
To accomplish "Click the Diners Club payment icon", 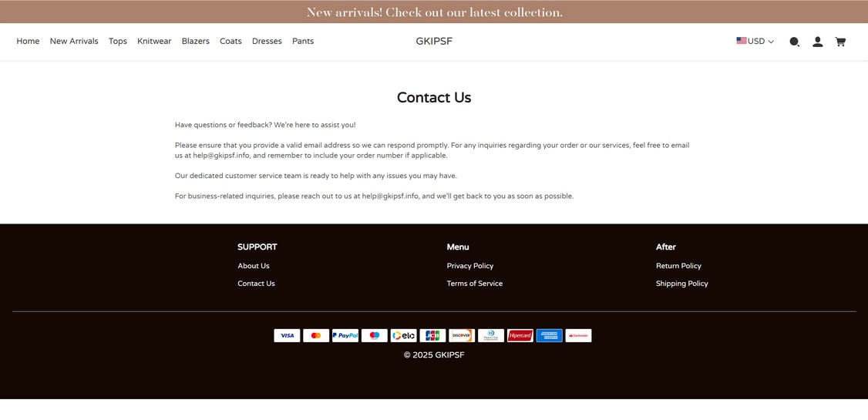I will (491, 335).
